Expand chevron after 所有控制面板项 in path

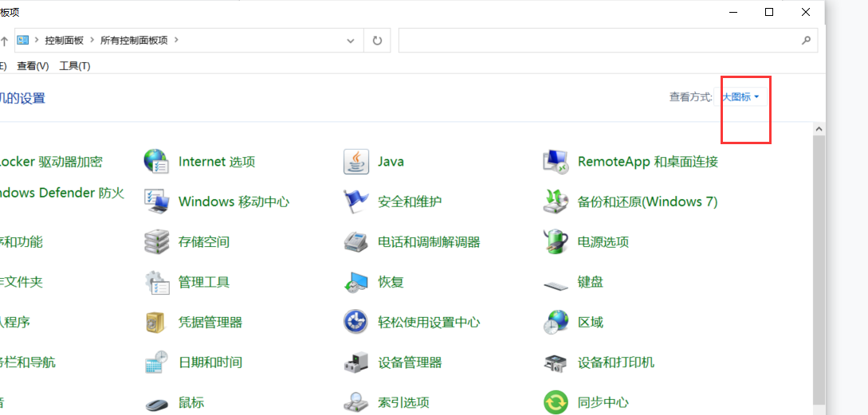pos(177,40)
